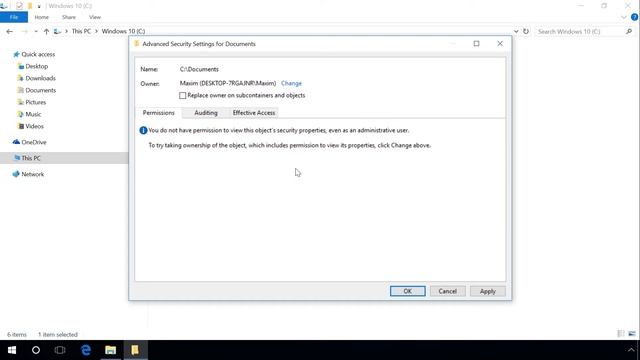Image resolution: width=640 pixels, height=360 pixels.
Task: Open the Share ribbon tab
Action: 69,17
